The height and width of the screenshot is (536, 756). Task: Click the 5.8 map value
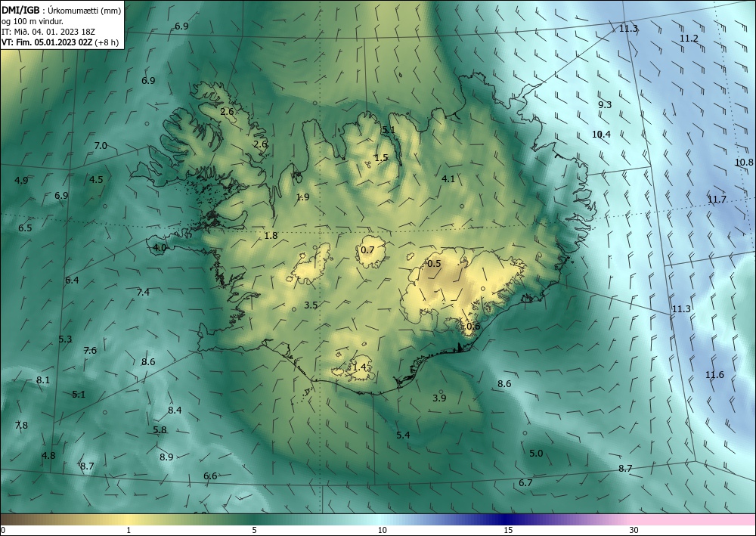point(160,430)
